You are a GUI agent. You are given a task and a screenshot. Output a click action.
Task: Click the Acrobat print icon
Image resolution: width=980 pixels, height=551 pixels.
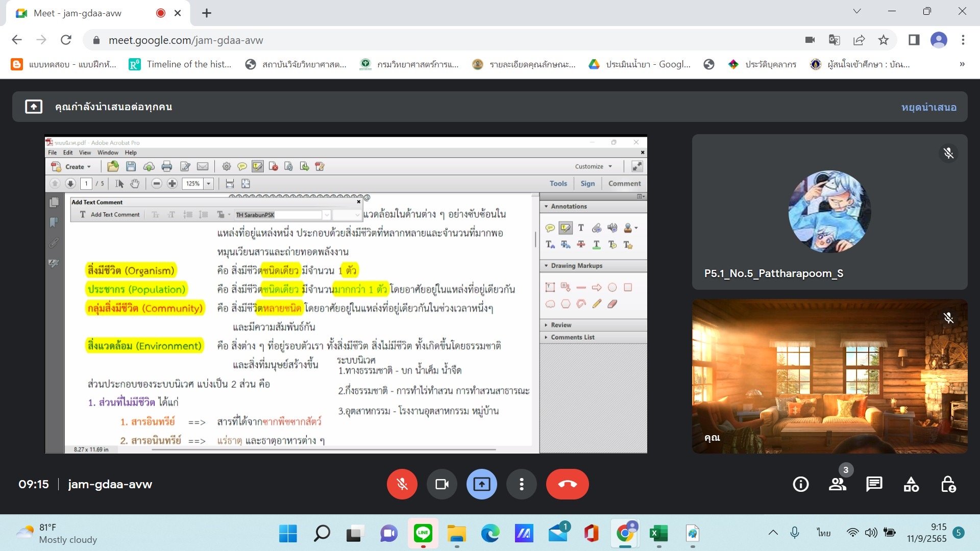(x=166, y=167)
